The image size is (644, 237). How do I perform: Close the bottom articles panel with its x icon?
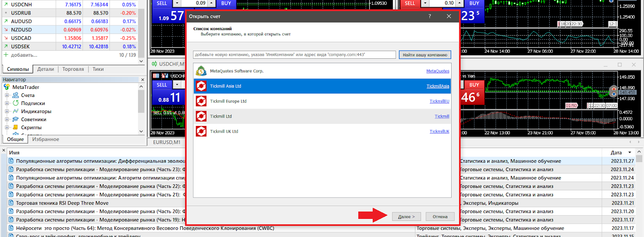4,150
